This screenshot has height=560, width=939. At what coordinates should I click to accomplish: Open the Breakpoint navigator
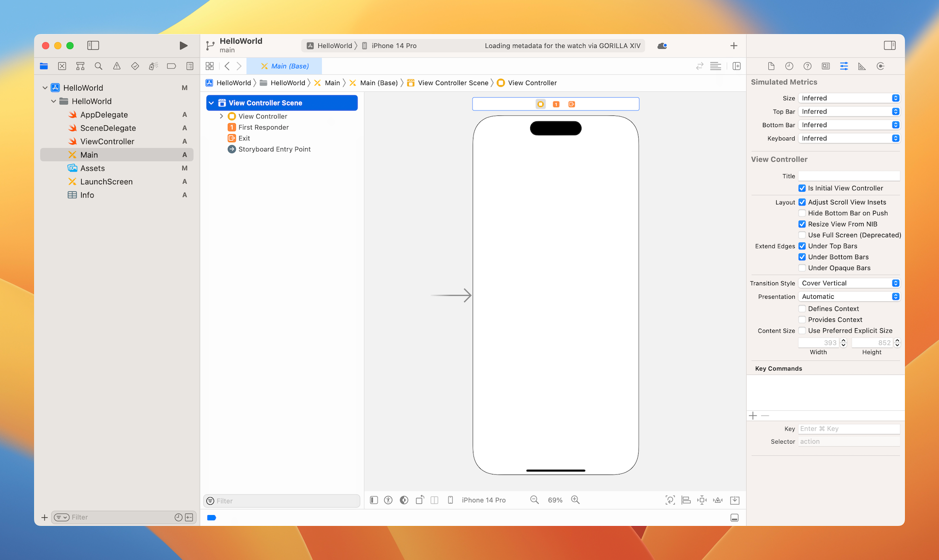pos(171,66)
